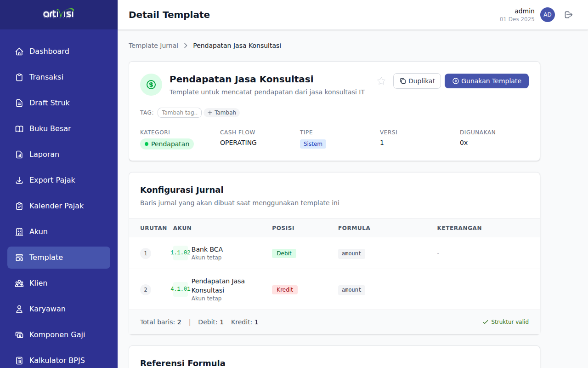
Task: Open the Laporan menu item
Action: 44,155
